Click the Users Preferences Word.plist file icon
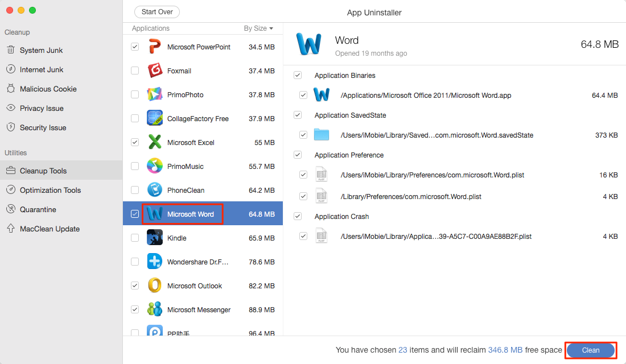This screenshot has height=364, width=626. click(x=322, y=175)
